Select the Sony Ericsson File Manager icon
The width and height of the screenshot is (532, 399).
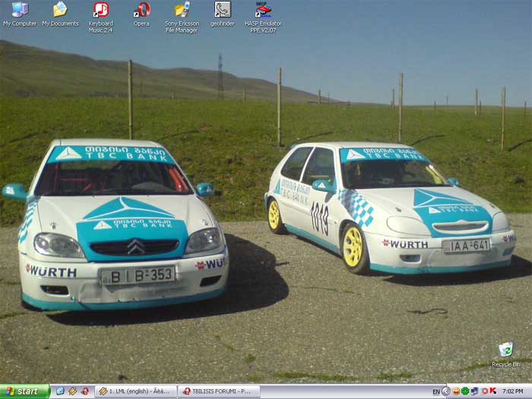point(182,17)
